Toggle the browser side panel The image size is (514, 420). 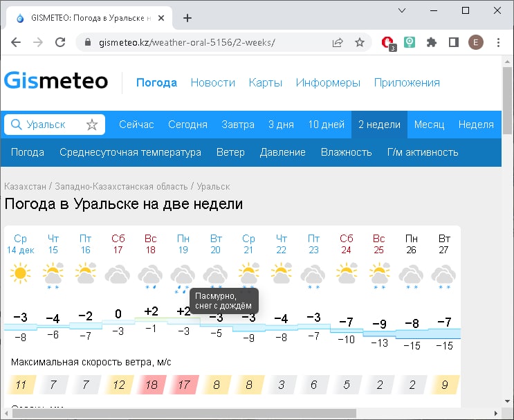point(454,42)
